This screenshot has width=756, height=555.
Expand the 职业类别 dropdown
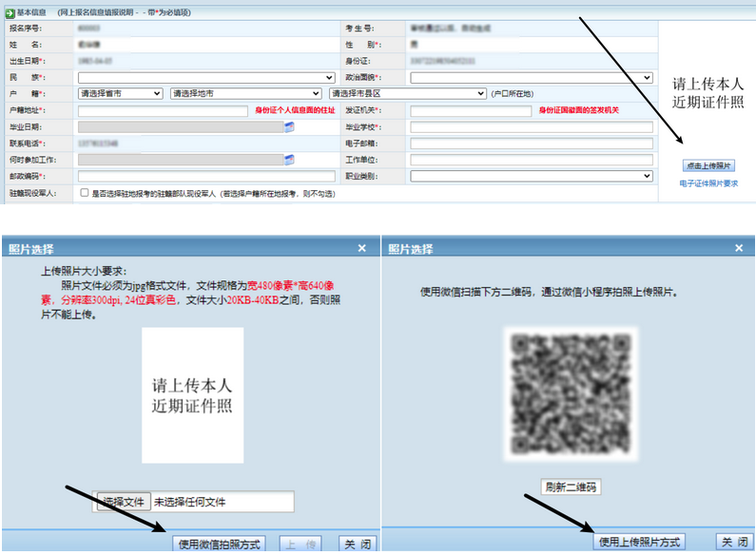click(x=532, y=176)
